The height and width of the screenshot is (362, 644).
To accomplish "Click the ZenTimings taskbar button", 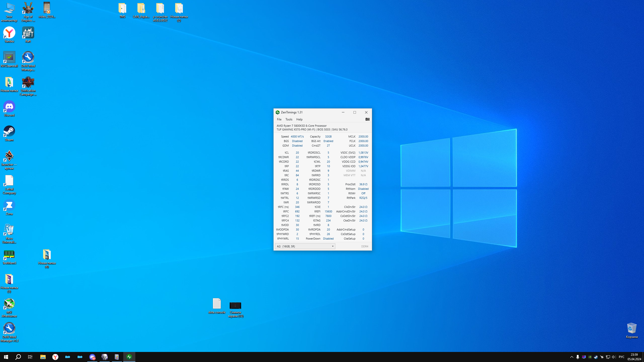I will (129, 357).
